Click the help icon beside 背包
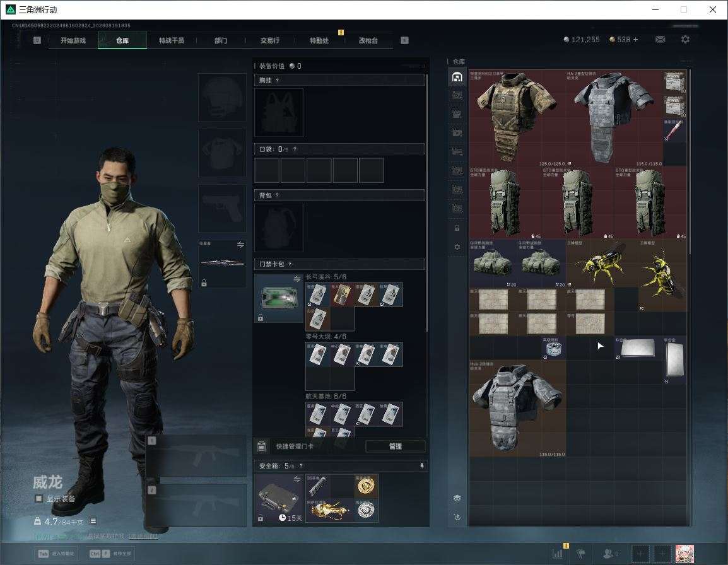Viewport: 728px width, 565px height. [277, 195]
